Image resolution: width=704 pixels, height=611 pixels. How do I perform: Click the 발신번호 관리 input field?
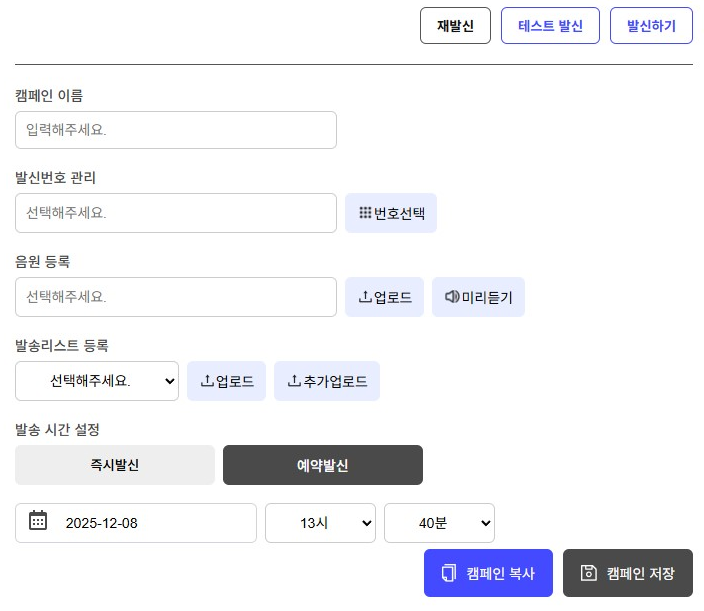coord(176,213)
